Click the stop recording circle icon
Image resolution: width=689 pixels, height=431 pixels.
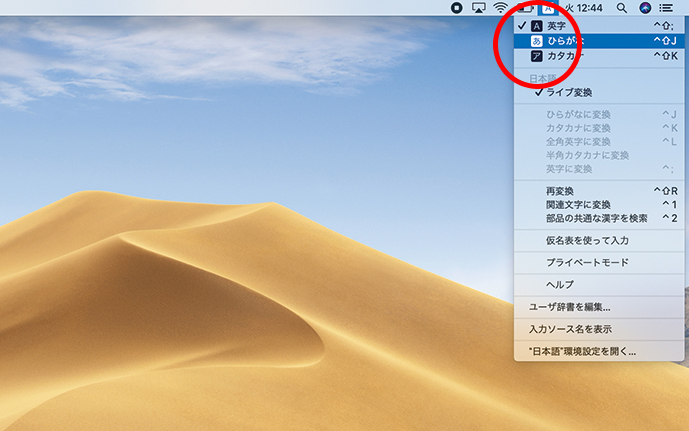[x=456, y=7]
